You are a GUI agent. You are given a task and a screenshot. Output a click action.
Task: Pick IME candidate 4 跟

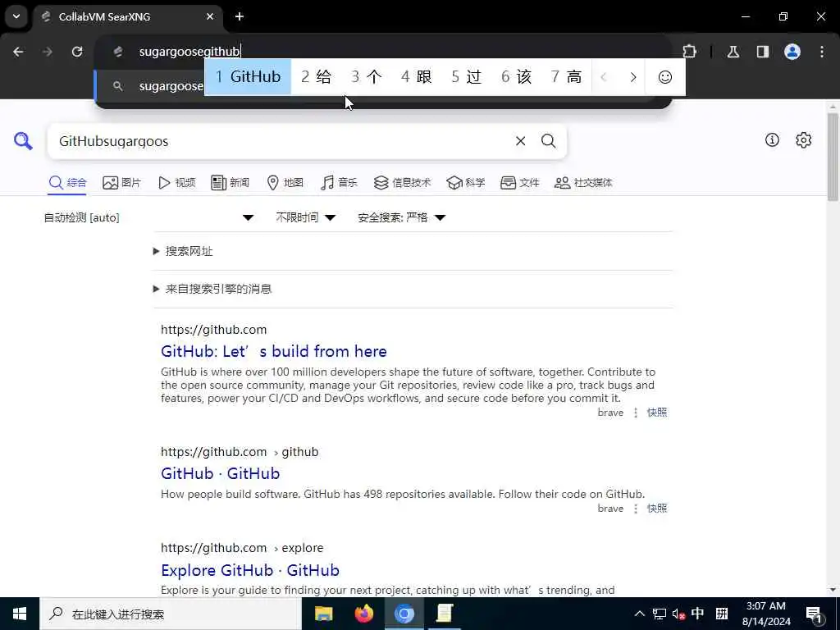pyautogui.click(x=416, y=77)
